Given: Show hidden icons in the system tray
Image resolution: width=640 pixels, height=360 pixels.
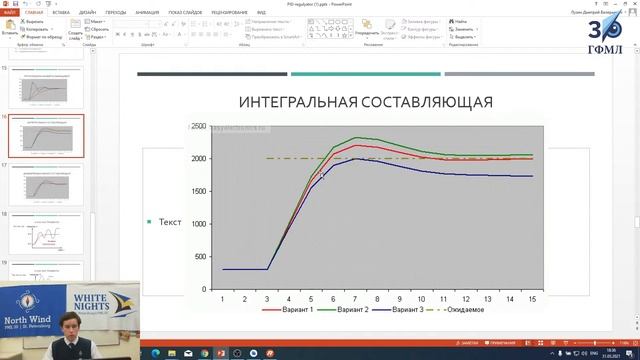Looking at the screenshot, I should point(552,353).
